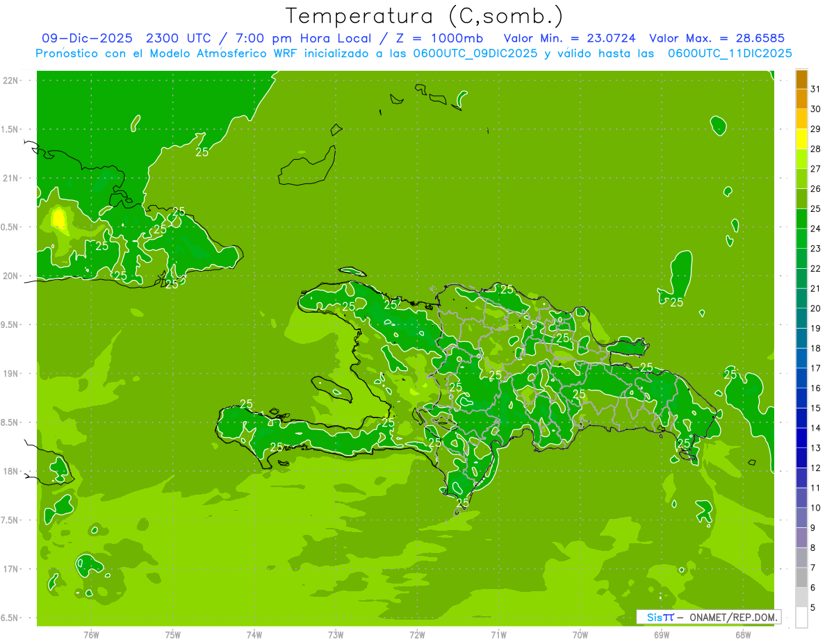
Task: Click the '21N' latitude axis label
Action: (11, 178)
